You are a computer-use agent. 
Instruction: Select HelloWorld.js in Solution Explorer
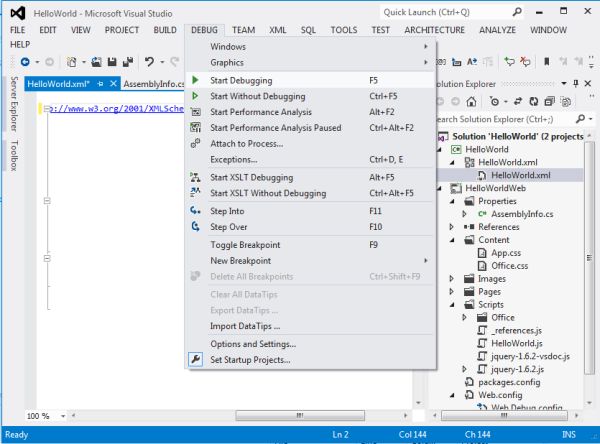(517, 343)
